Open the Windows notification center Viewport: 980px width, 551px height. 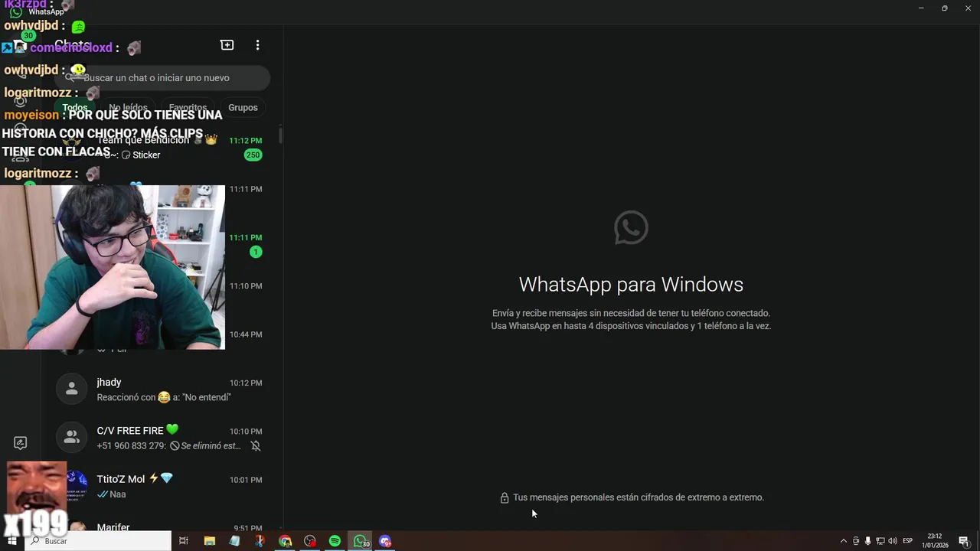point(964,541)
